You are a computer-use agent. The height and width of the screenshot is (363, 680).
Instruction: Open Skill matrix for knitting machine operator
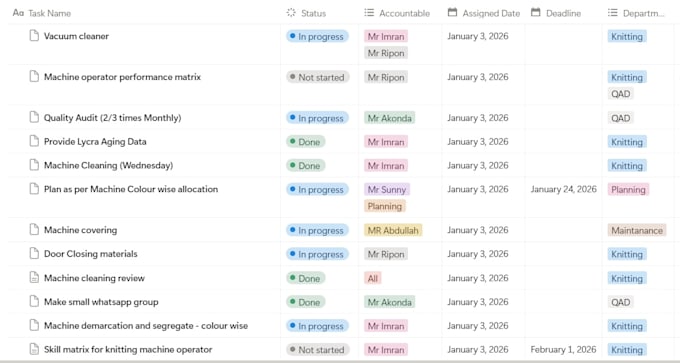[x=128, y=350]
